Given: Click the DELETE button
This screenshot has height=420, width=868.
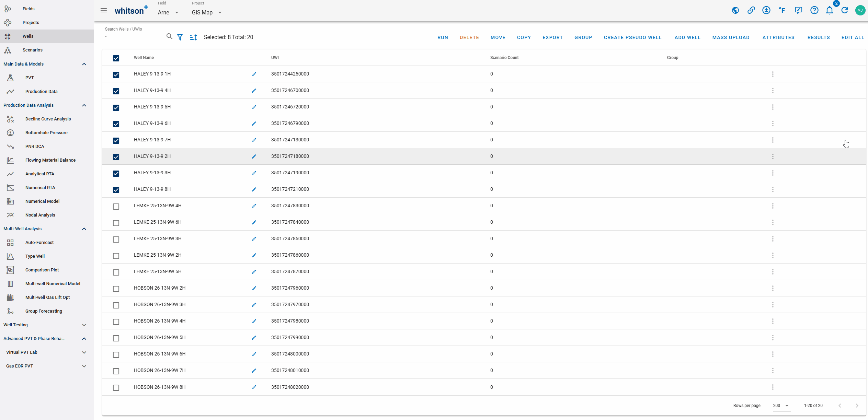Looking at the screenshot, I should [469, 37].
